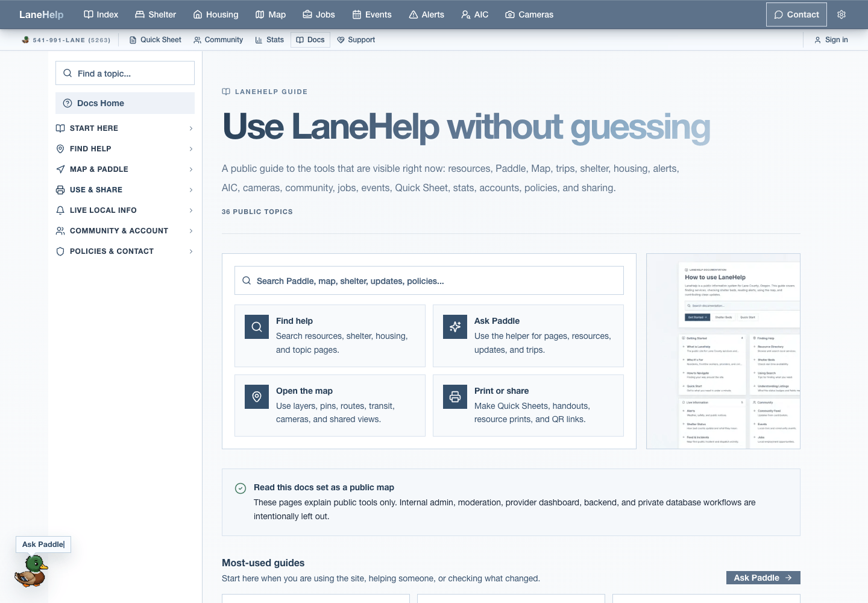Click the check icon in public map notice

(x=241, y=488)
